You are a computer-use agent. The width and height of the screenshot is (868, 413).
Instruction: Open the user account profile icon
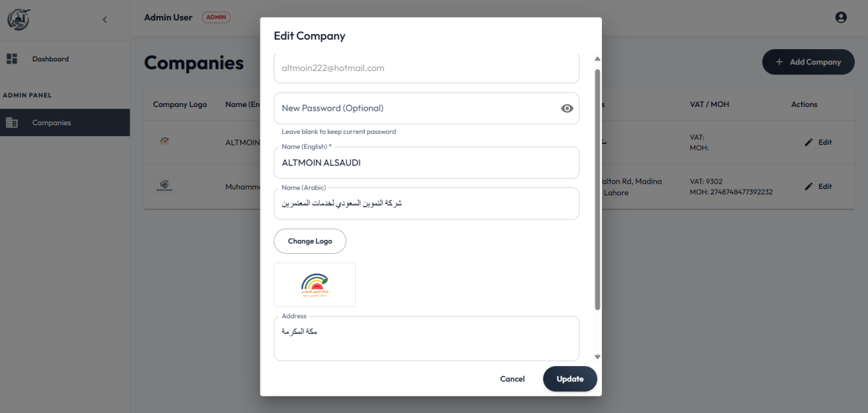tap(841, 17)
